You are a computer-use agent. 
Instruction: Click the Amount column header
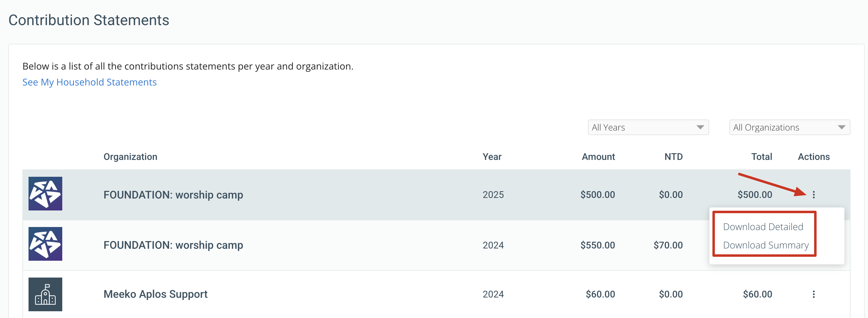(x=598, y=157)
